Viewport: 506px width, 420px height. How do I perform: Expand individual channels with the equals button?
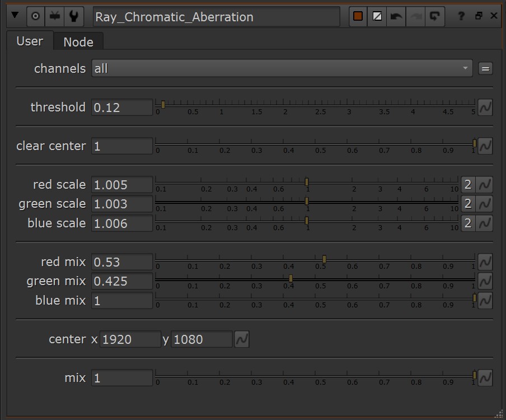point(485,68)
